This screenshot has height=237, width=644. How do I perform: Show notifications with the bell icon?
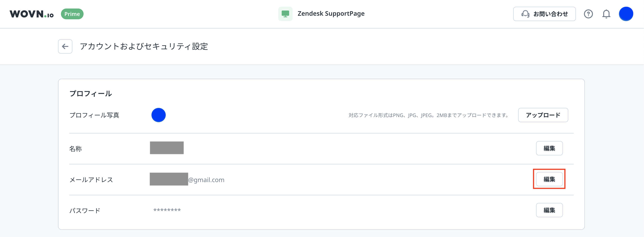click(606, 14)
